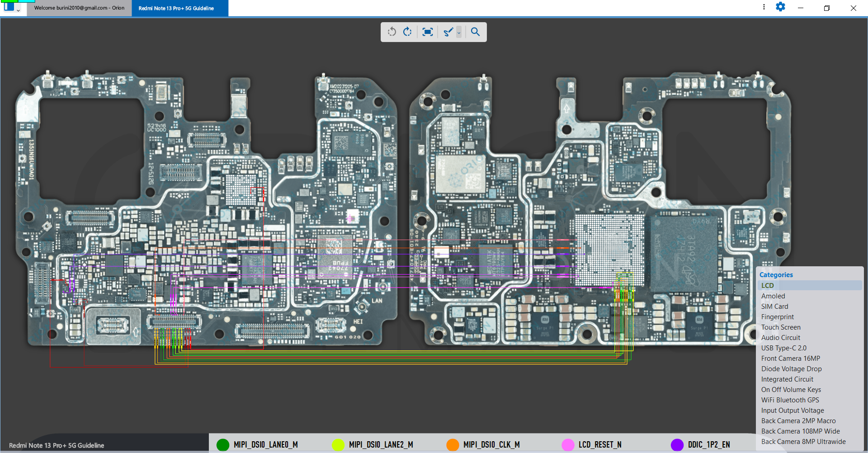The image size is (868, 453).
Task: Restore down the Orion window
Action: [827, 8]
